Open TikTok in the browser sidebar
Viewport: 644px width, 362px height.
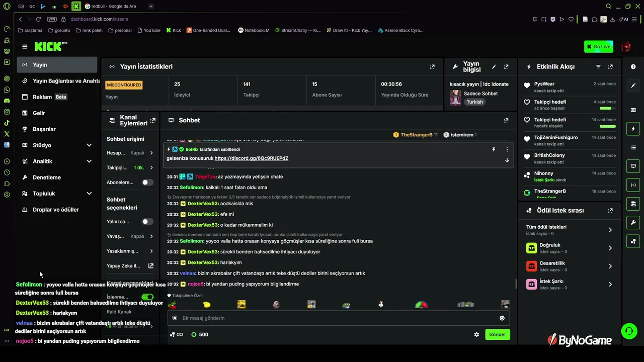tap(7, 123)
